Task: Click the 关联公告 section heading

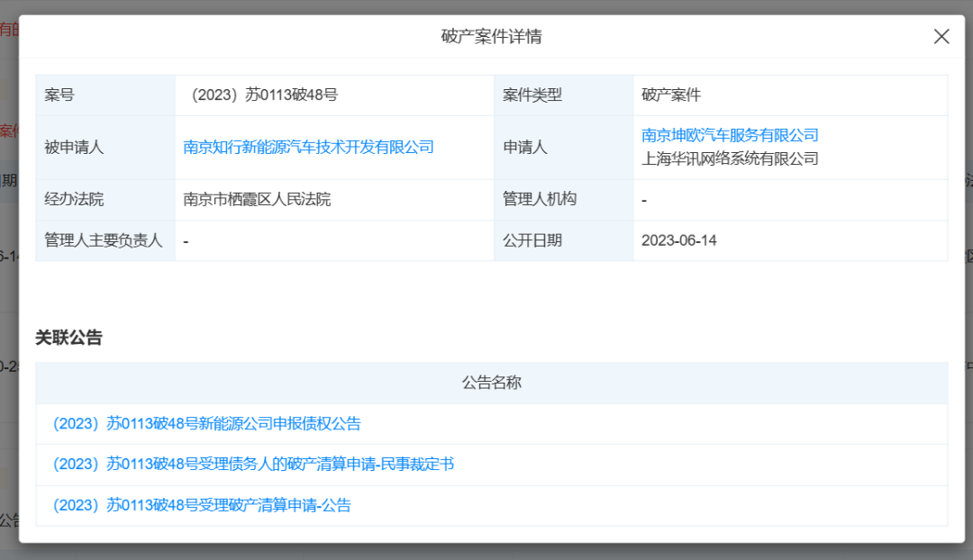Action: point(68,338)
